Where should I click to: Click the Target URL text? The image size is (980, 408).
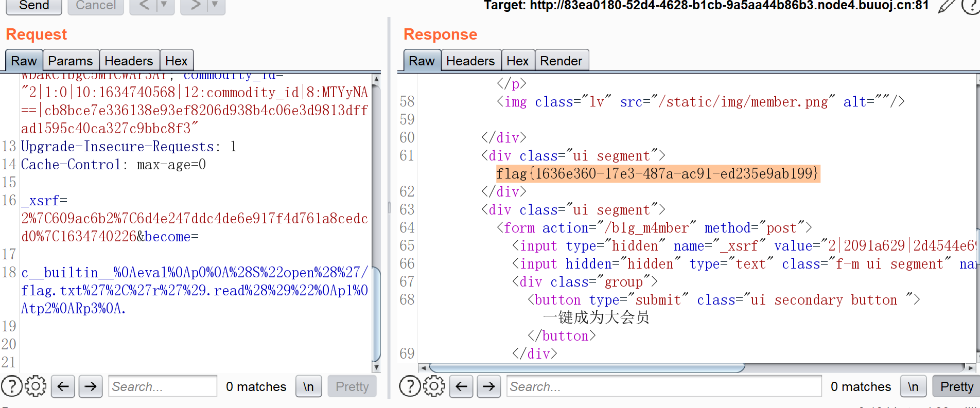coord(706,6)
